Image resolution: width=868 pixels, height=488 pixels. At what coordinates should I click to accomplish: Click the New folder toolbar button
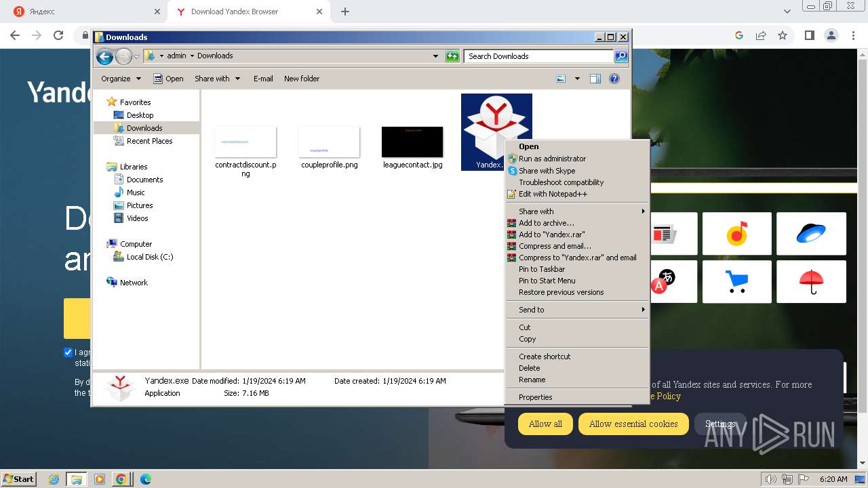(302, 79)
